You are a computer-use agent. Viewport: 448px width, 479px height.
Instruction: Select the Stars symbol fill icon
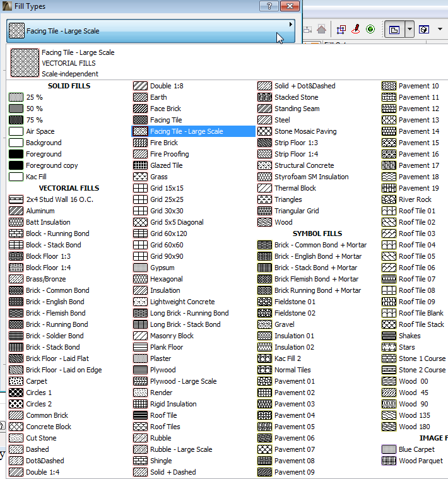click(389, 347)
